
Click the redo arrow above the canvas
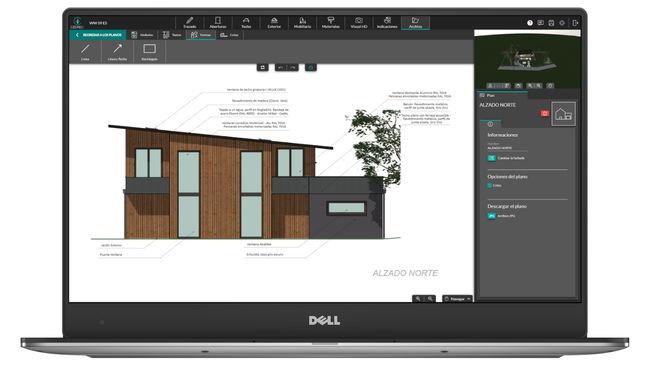pyautogui.click(x=293, y=67)
